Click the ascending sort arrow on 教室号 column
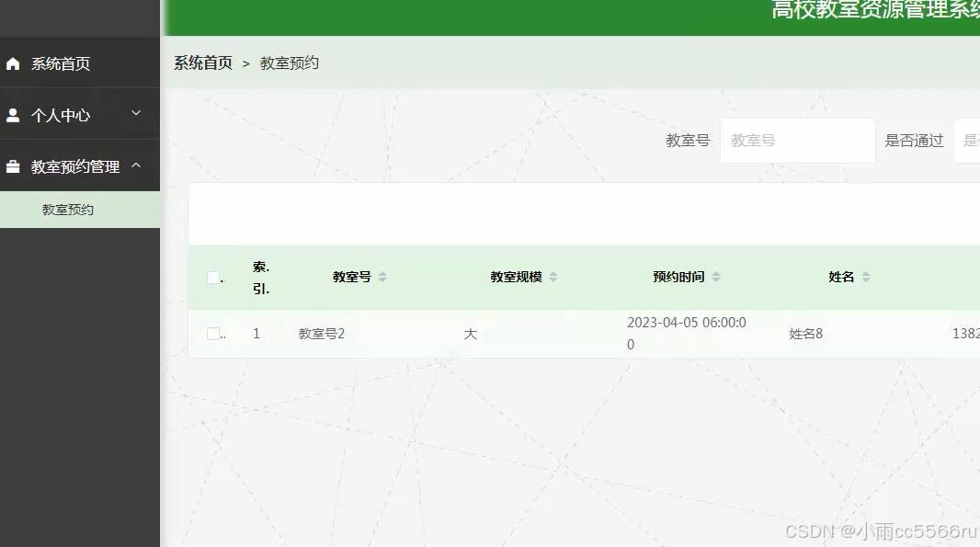 (382, 272)
